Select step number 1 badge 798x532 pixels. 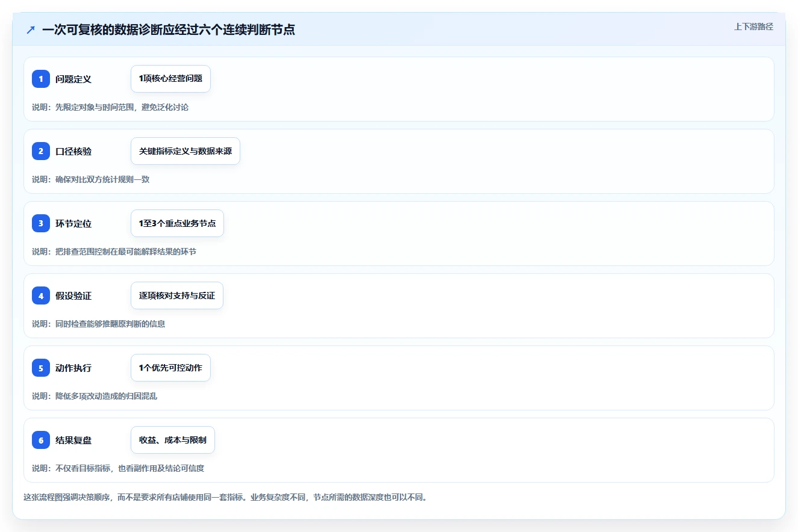pos(41,79)
